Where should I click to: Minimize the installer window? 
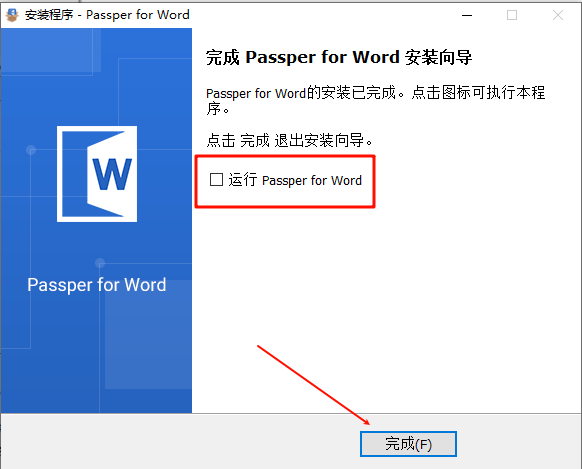pyautogui.click(x=467, y=15)
